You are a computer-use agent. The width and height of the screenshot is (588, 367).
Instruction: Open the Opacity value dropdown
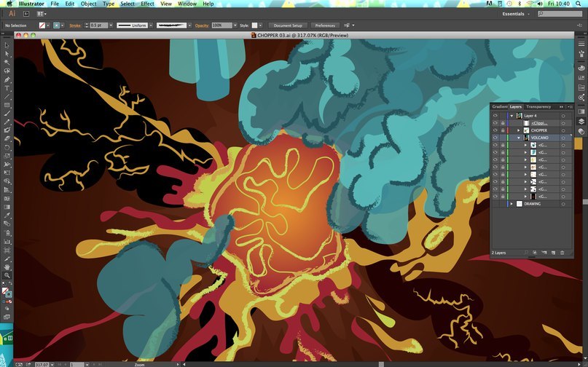(235, 25)
